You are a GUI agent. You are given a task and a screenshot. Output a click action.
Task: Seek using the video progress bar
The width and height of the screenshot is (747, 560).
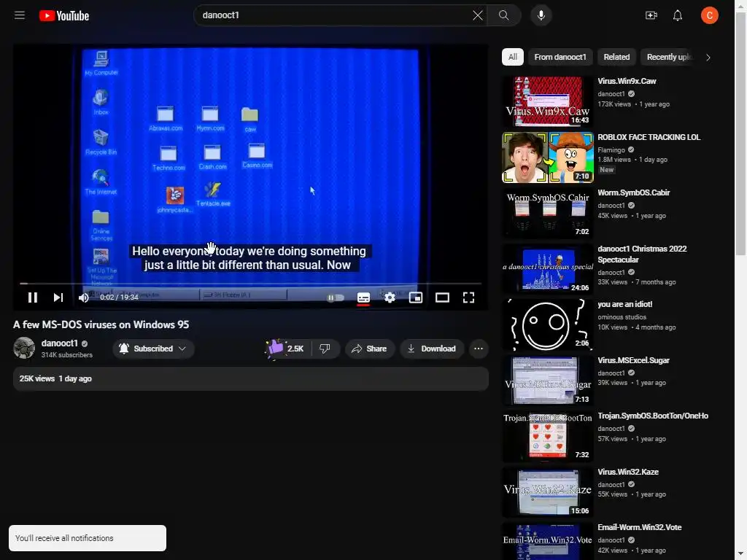click(x=251, y=284)
